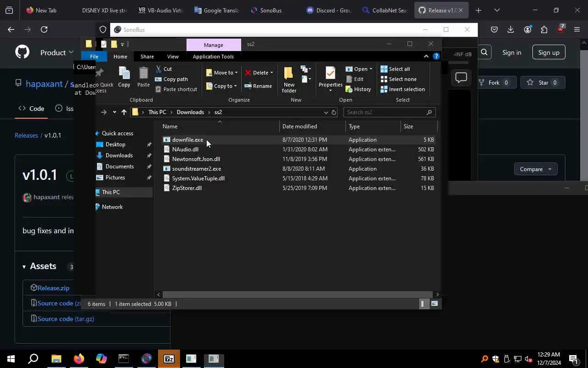Switch to the View ribbon tab
The width and height of the screenshot is (588, 368).
pyautogui.click(x=173, y=57)
